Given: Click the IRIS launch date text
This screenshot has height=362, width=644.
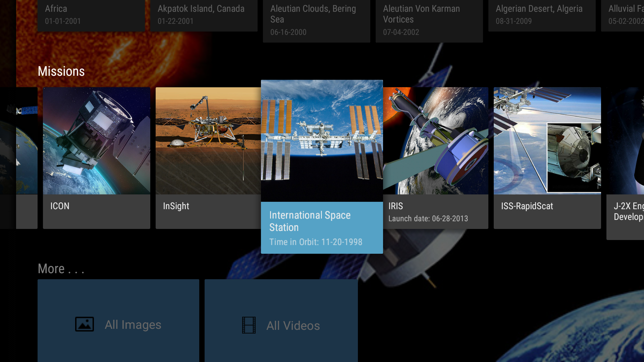Looking at the screenshot, I should pos(428,219).
